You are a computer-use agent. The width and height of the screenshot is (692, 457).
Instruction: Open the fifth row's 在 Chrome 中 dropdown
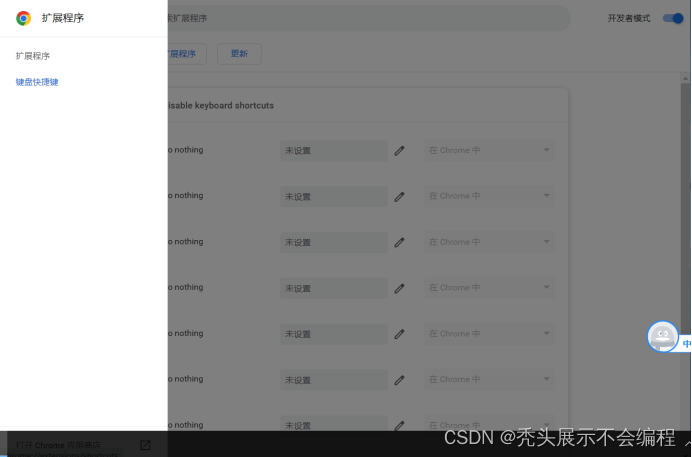[489, 333]
